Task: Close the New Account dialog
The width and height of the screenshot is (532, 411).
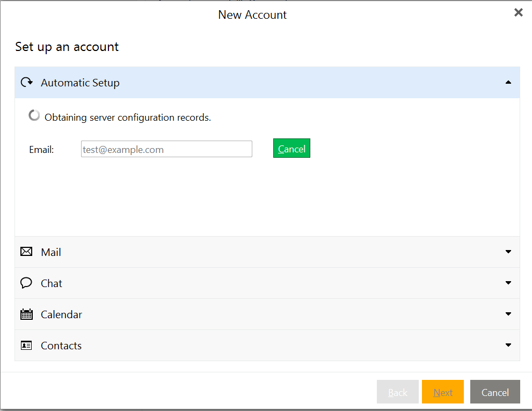Action: [x=518, y=12]
